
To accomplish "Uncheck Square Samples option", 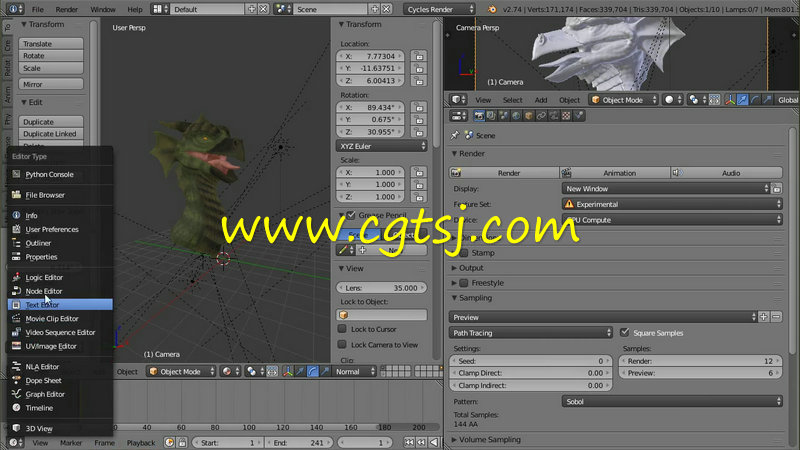I will click(624, 332).
